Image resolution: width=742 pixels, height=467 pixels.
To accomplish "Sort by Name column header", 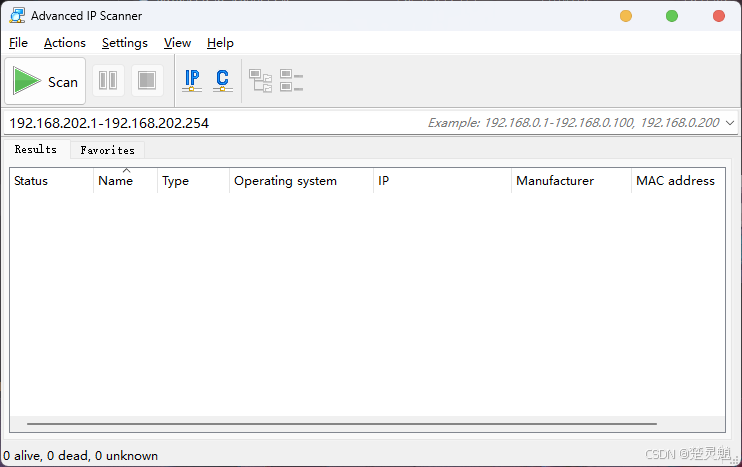I will point(125,181).
